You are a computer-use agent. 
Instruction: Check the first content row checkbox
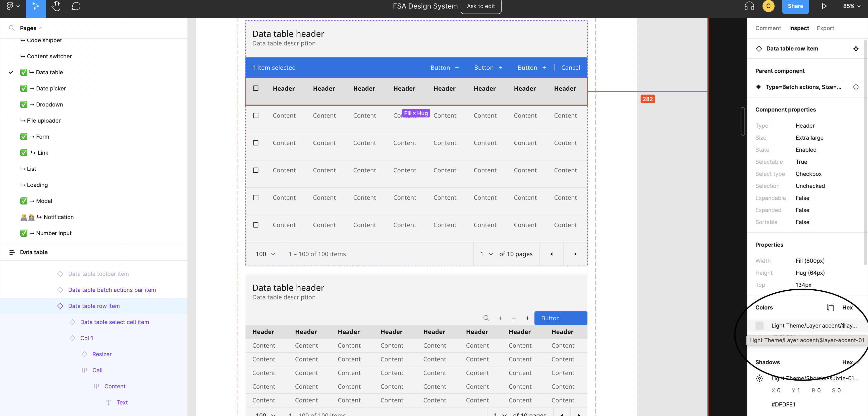256,115
